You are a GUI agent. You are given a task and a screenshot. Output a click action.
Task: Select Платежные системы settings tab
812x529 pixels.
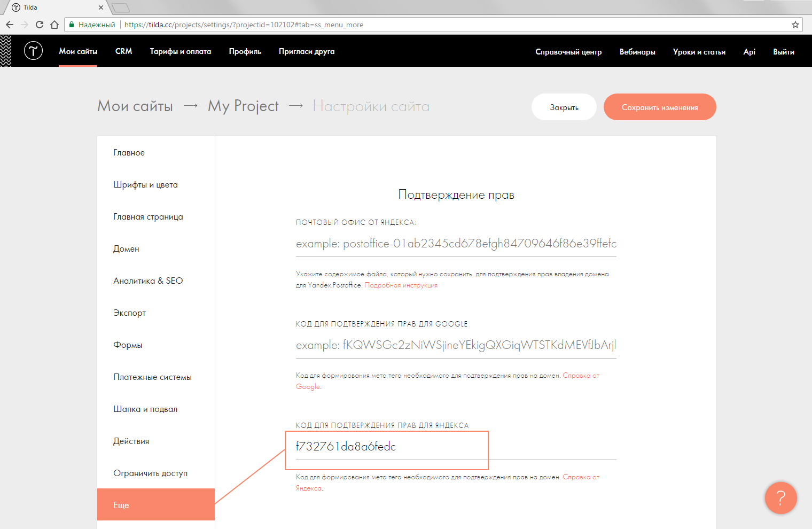click(156, 377)
